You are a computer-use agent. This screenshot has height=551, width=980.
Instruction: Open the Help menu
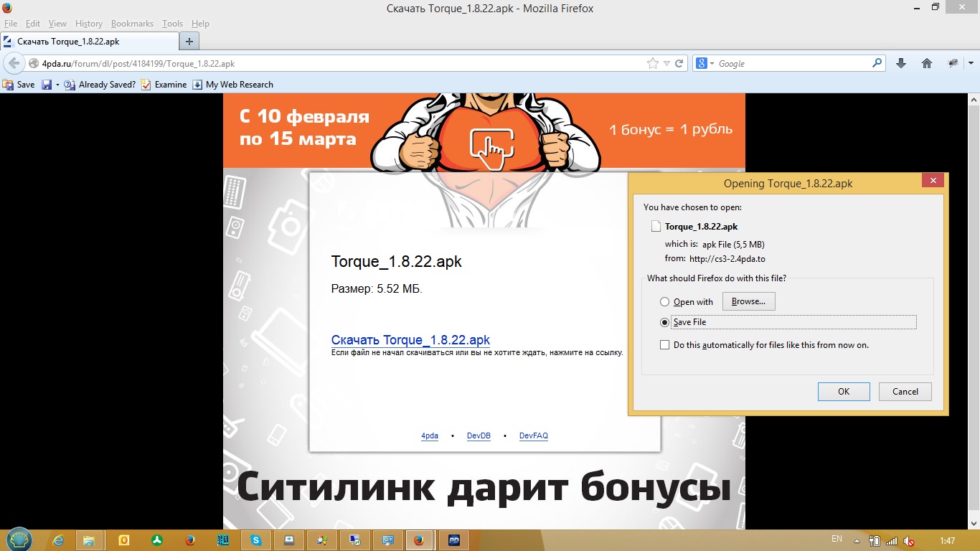tap(200, 24)
